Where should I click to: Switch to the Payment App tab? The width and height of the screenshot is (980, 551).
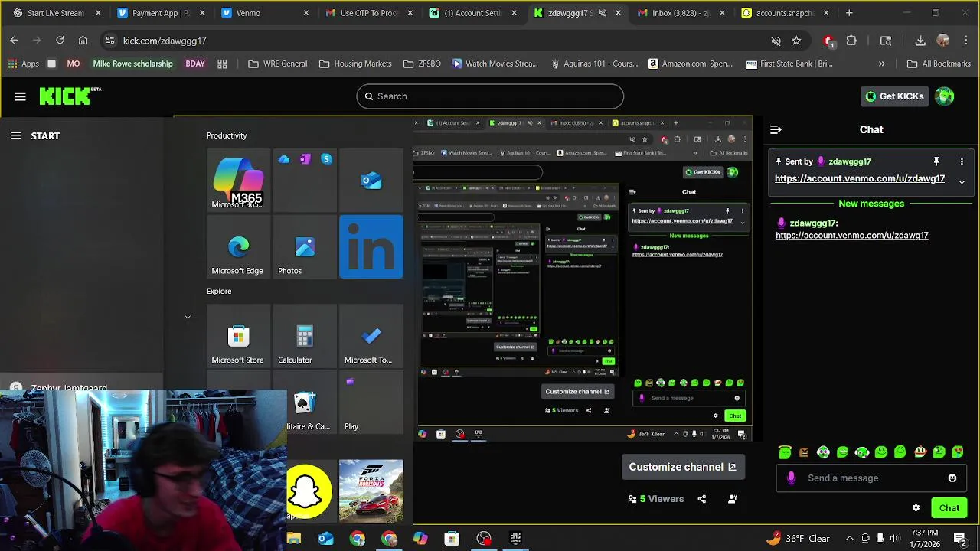tap(161, 13)
